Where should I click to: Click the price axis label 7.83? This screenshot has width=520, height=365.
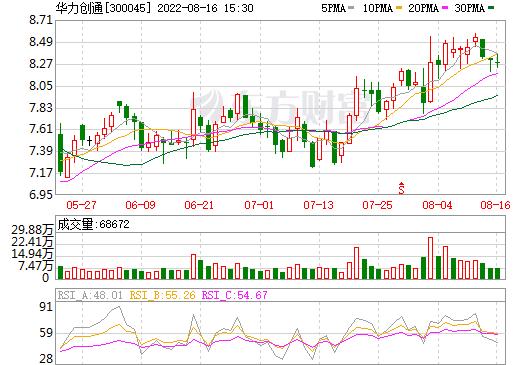coord(41,107)
